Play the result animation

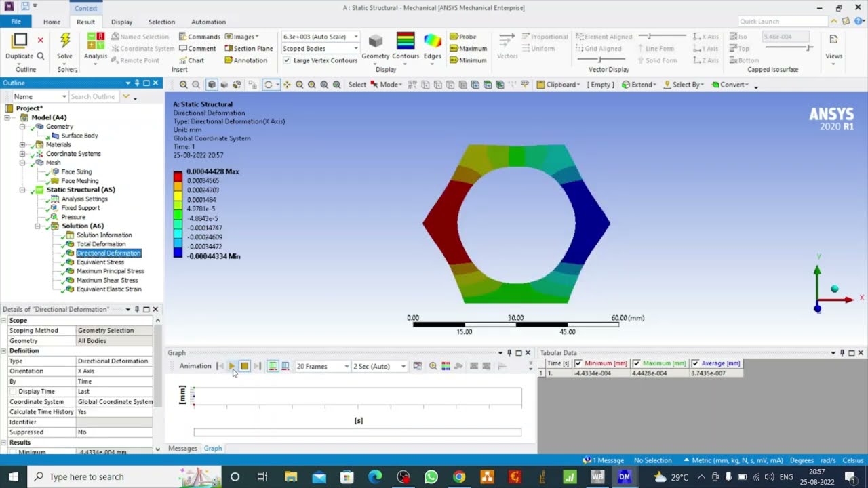point(232,366)
